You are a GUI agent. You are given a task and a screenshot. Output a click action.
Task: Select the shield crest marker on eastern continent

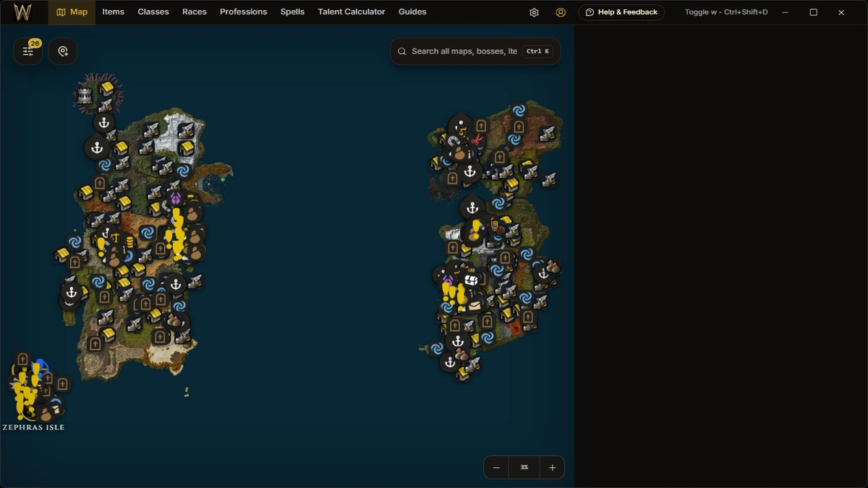click(495, 226)
